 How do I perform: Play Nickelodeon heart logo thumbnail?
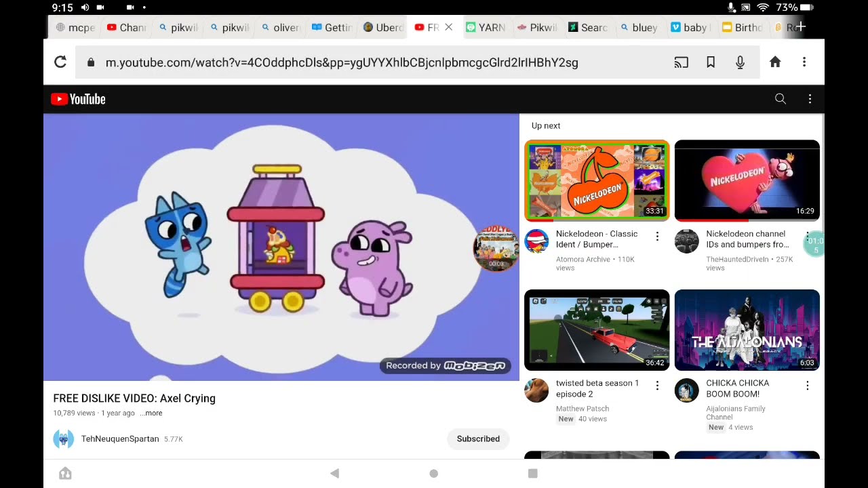point(747,180)
